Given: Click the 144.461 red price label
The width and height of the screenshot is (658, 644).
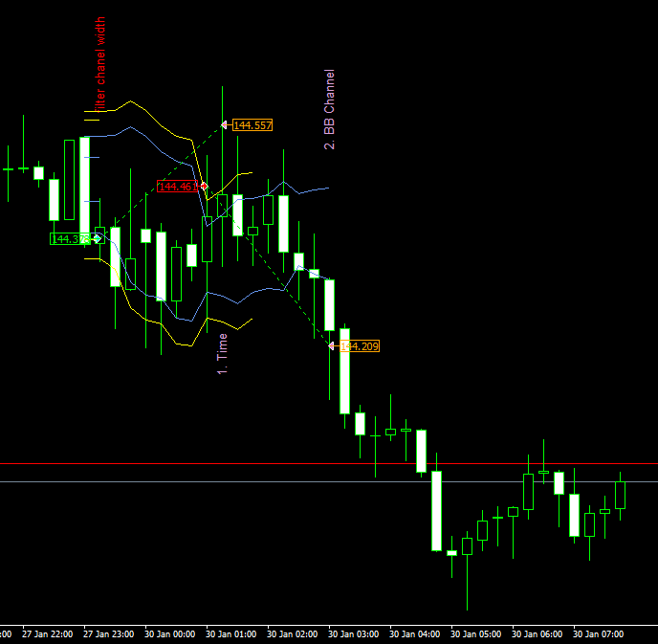Looking at the screenshot, I should (x=178, y=186).
